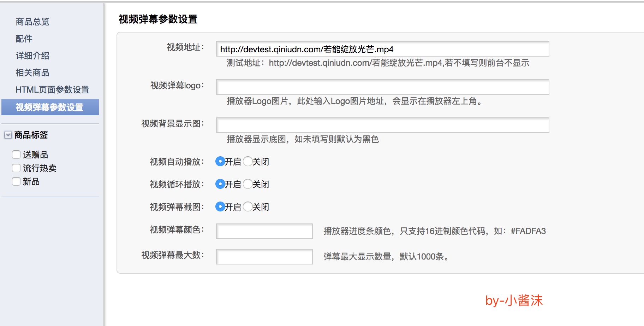Open HTML页面参数设置 in sidebar
Viewport: 644px width, 326px height.
52,90
